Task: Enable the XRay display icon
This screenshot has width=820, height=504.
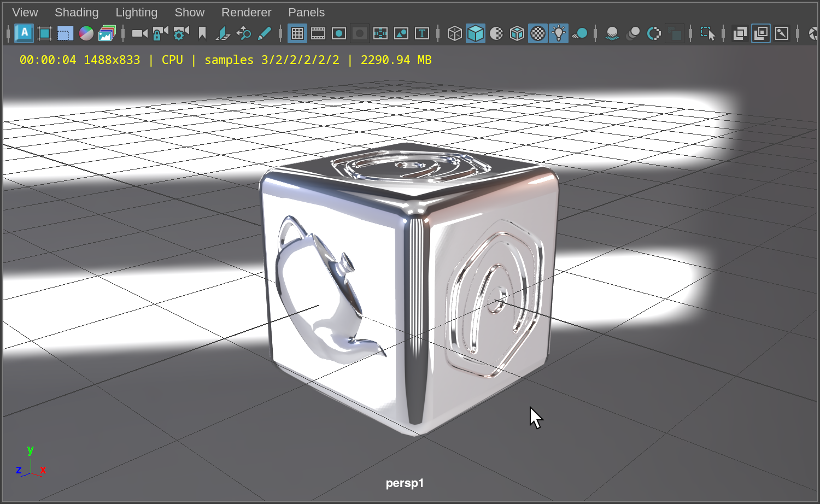Action: [740, 33]
